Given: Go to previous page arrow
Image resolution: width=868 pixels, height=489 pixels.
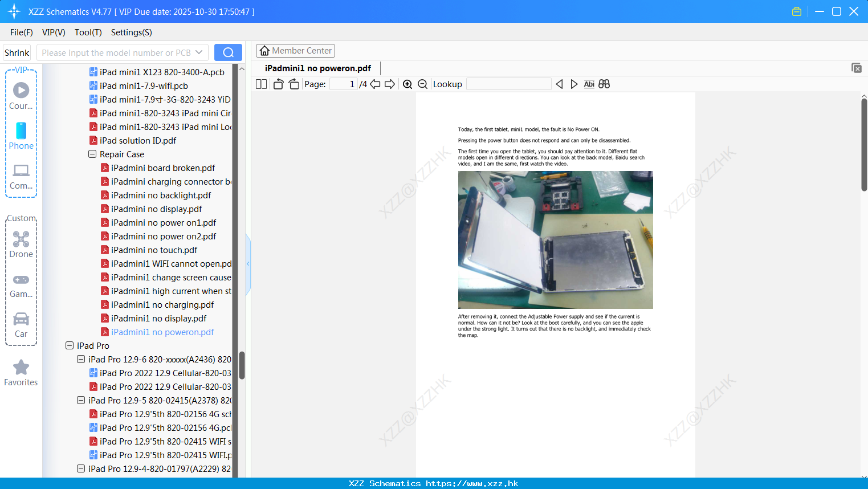Looking at the screenshot, I should 375,84.
